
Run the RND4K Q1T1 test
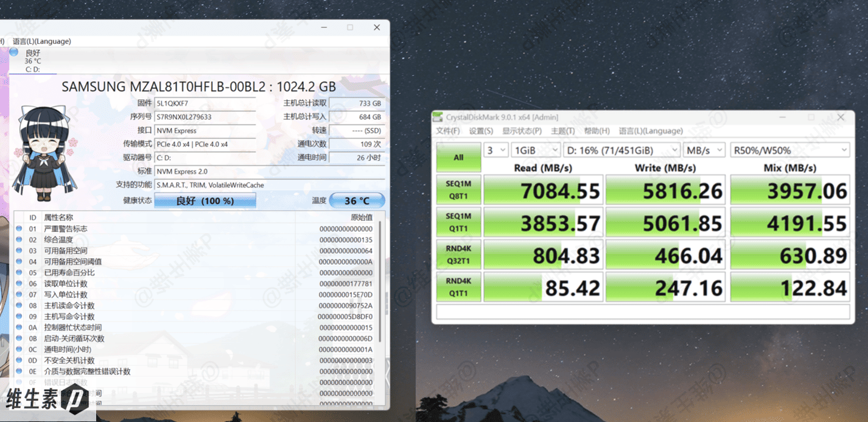[x=458, y=287]
